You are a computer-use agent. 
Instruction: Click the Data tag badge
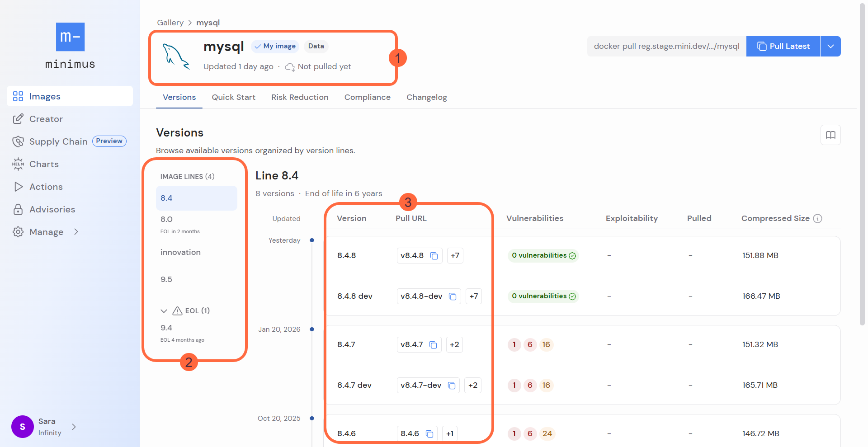point(316,46)
